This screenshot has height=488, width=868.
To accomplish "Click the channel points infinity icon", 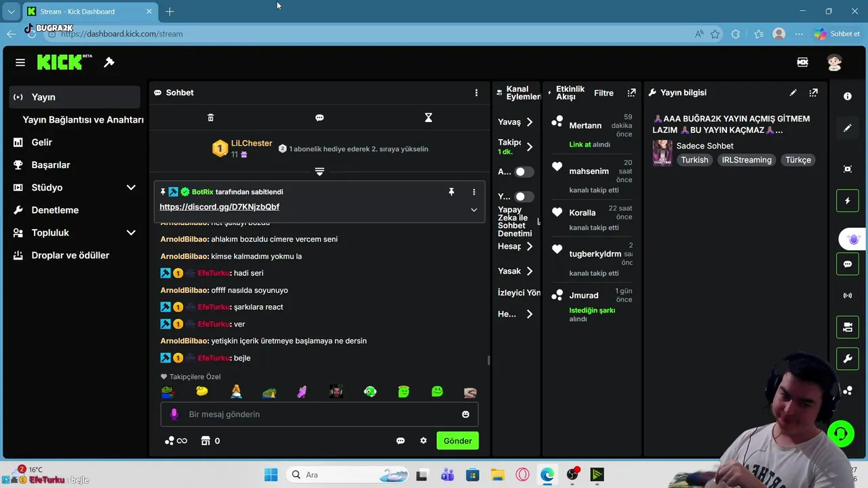I will 176,441.
